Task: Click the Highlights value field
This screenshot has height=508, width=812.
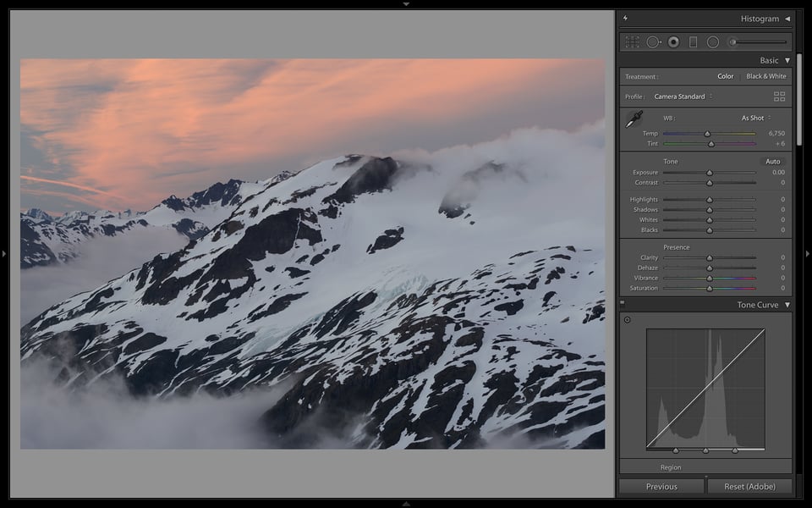Action: pyautogui.click(x=783, y=199)
